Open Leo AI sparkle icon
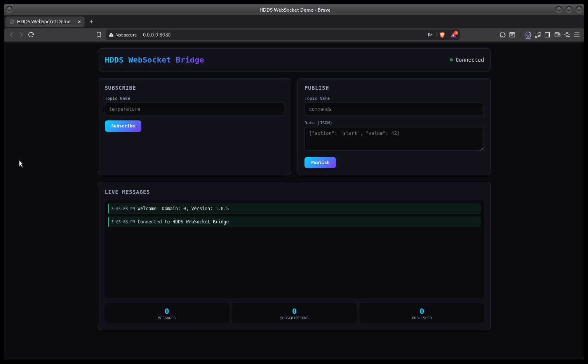This screenshot has width=588, height=364. click(567, 35)
